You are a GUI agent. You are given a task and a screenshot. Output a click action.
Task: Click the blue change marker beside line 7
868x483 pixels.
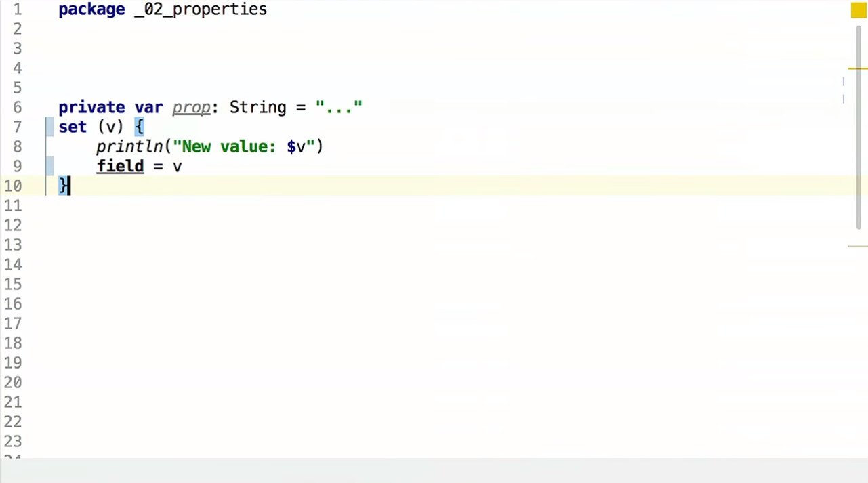pos(49,127)
